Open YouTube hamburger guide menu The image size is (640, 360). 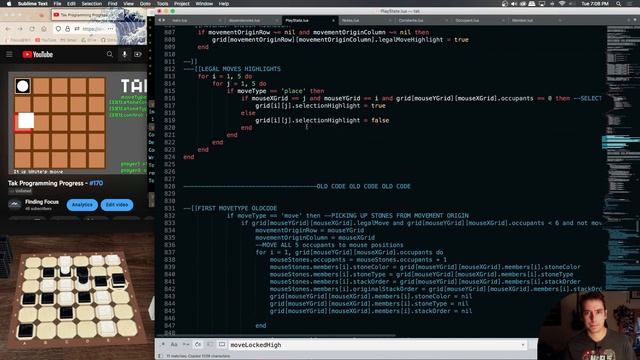click(9, 54)
